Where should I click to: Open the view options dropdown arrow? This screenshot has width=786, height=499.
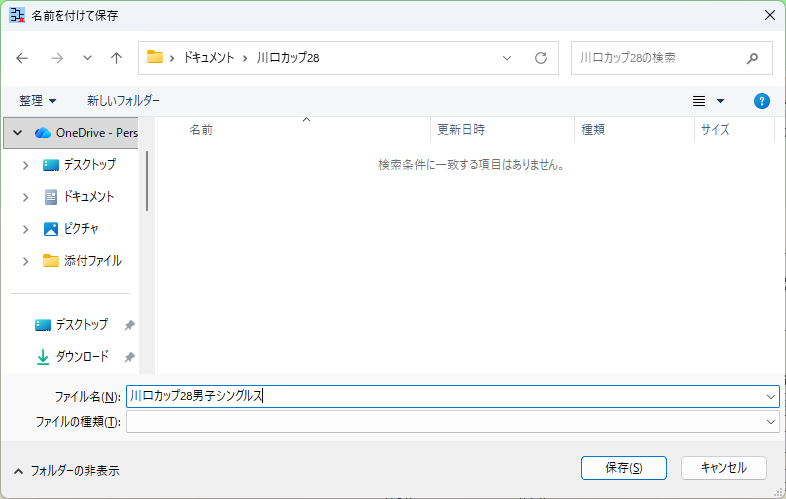pos(720,101)
